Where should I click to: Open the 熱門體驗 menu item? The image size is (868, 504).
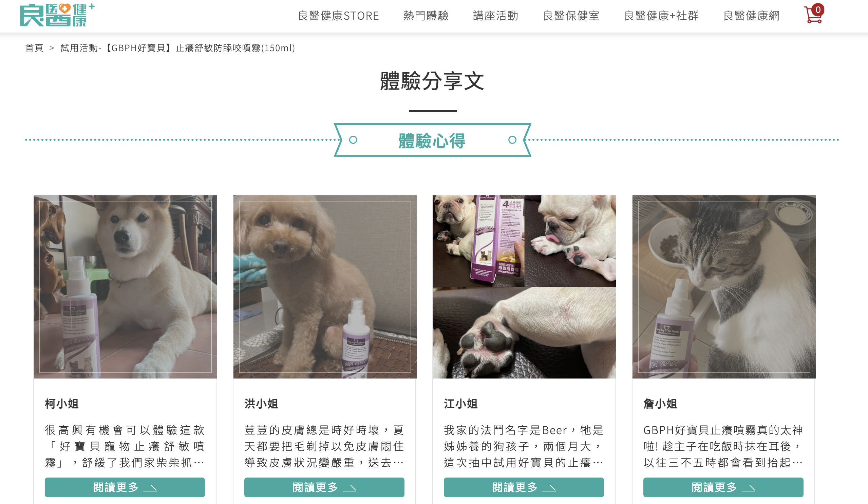click(426, 16)
